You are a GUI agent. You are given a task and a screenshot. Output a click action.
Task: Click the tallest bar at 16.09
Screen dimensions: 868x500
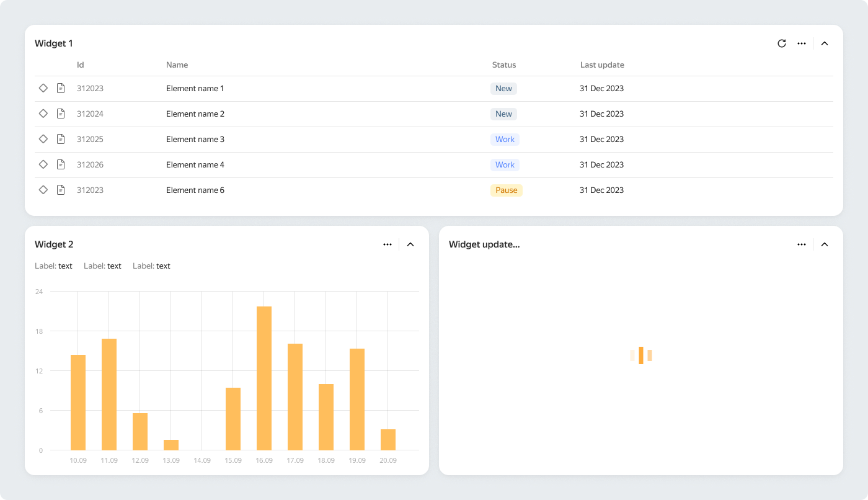click(x=264, y=378)
